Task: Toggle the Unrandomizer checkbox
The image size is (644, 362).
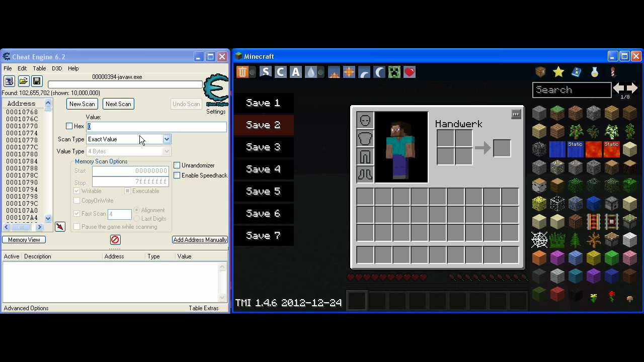Action: point(177,165)
